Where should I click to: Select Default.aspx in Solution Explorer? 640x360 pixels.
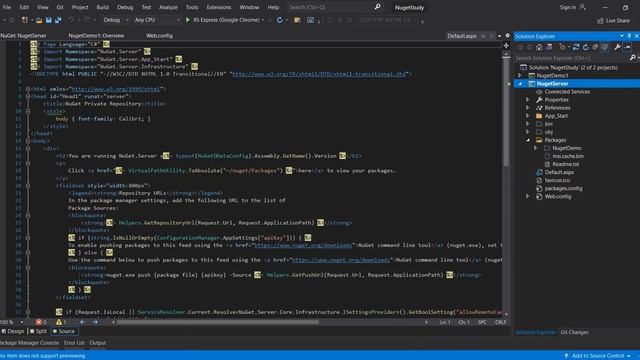(x=559, y=172)
